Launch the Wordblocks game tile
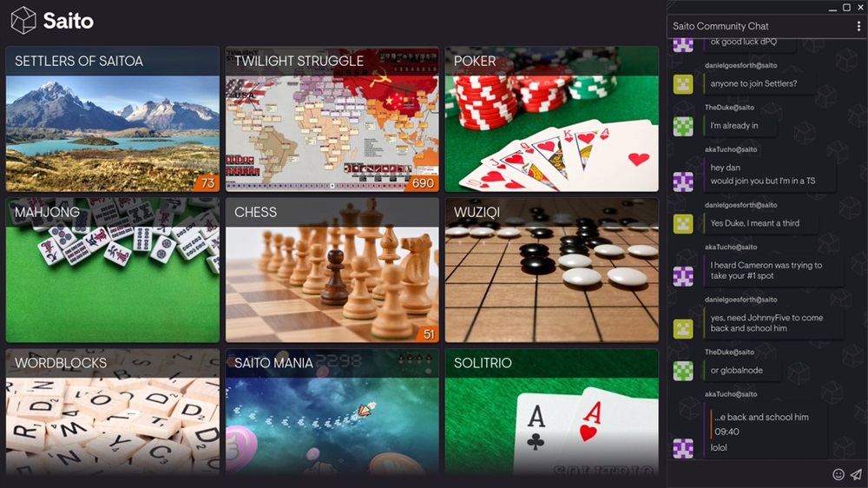Image resolution: width=868 pixels, height=488 pixels. point(112,412)
